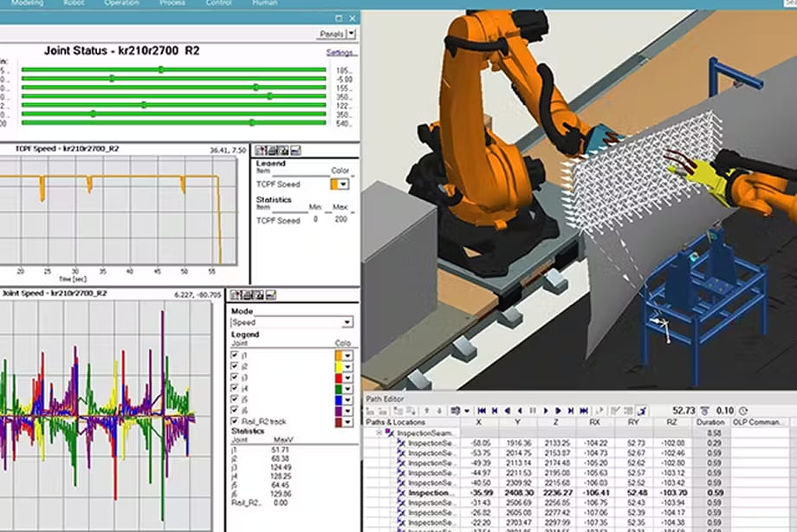Uncheck the Rail_R2 track checkbox
This screenshot has width=797, height=532.
(x=234, y=421)
